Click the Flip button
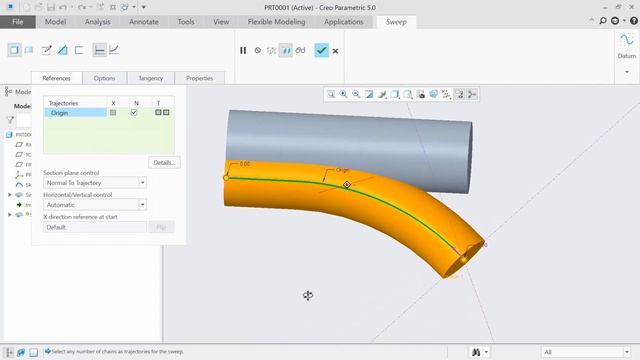640x360 pixels. point(161,227)
